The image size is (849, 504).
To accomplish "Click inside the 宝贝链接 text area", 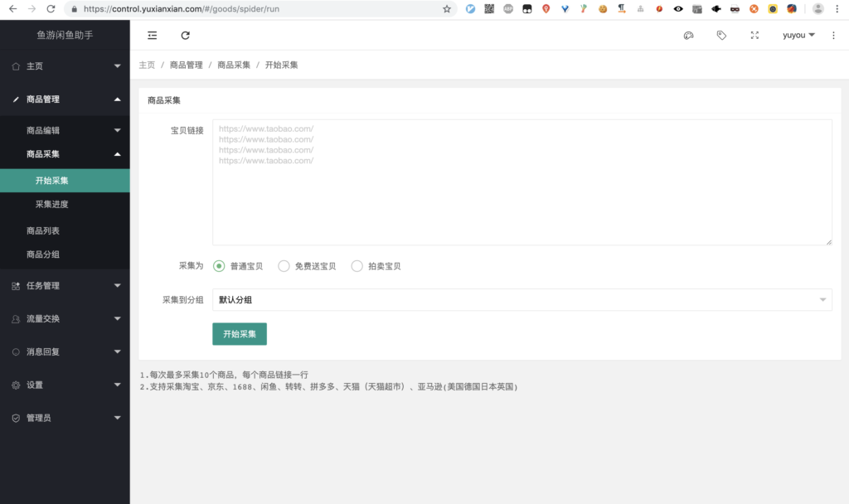I will 522,182.
